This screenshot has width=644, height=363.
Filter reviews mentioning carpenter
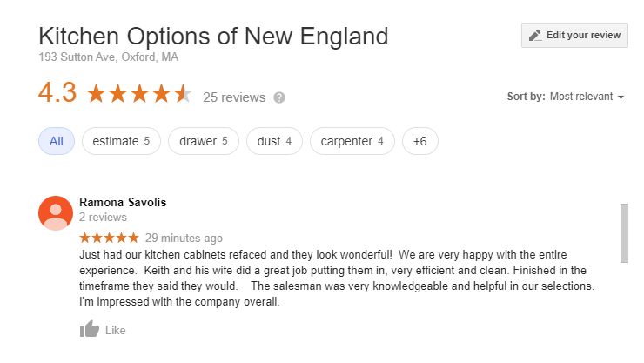click(352, 141)
